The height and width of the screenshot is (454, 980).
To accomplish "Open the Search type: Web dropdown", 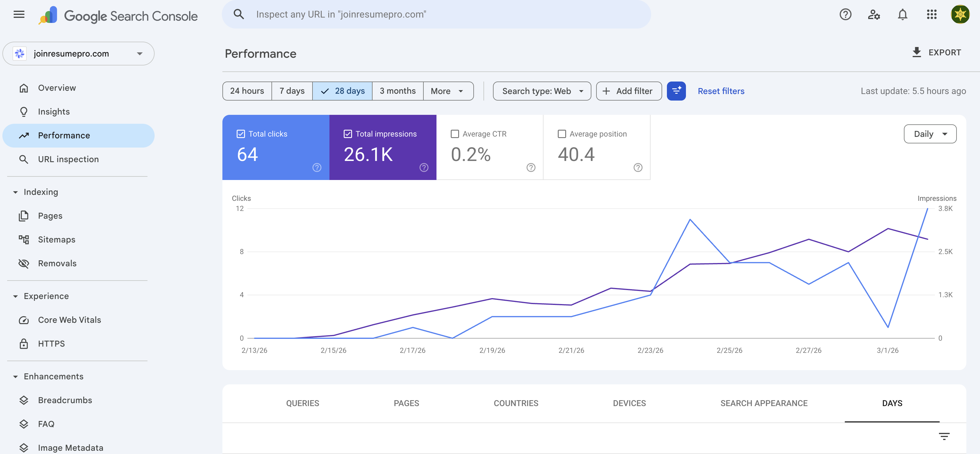I will pyautogui.click(x=542, y=91).
